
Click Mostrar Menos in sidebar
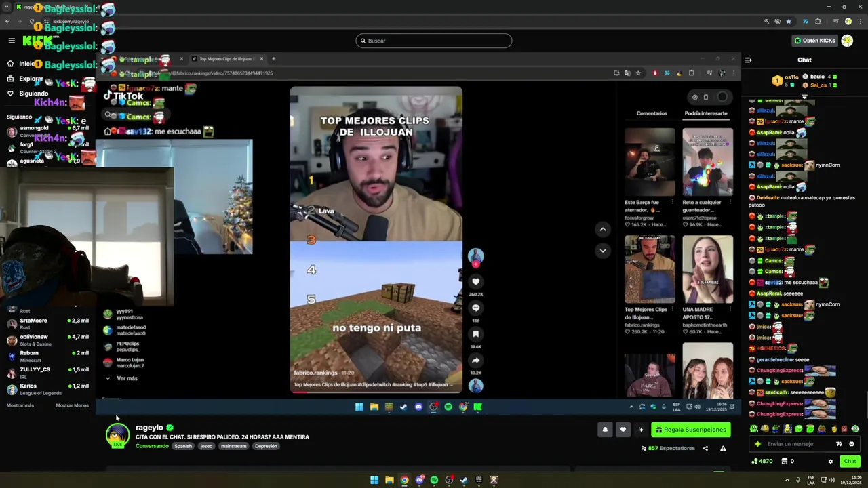[x=72, y=405]
